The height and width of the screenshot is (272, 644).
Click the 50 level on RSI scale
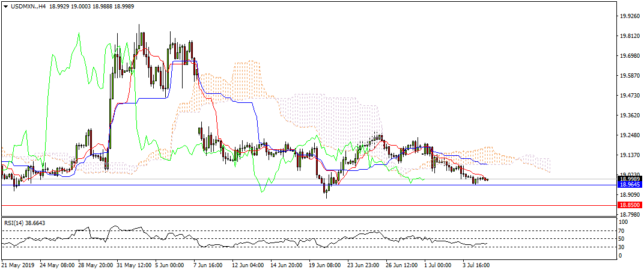[x=624, y=239]
